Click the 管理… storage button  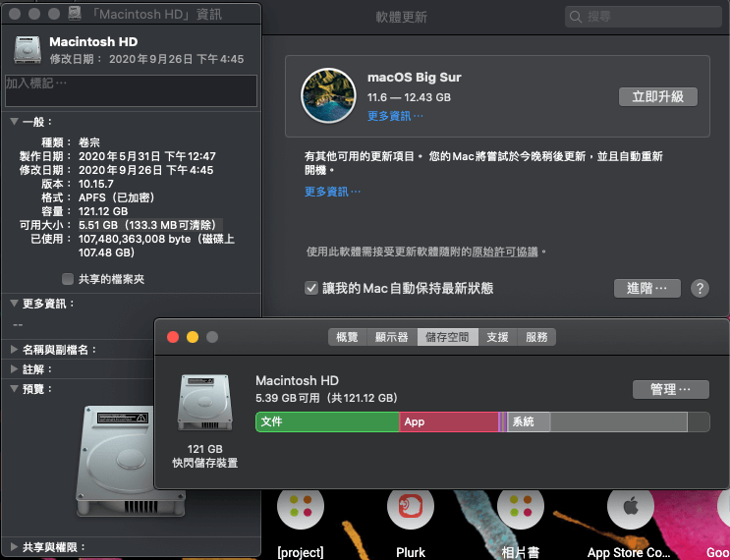670,389
